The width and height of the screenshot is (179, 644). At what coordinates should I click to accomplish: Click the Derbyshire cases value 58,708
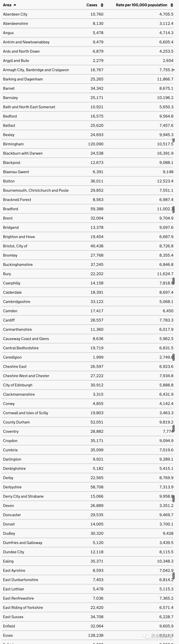(x=97, y=487)
